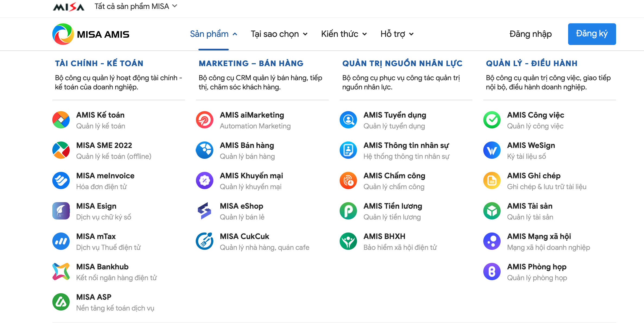
Task: Open the AMIS aiMarketing target icon
Action: point(205,120)
